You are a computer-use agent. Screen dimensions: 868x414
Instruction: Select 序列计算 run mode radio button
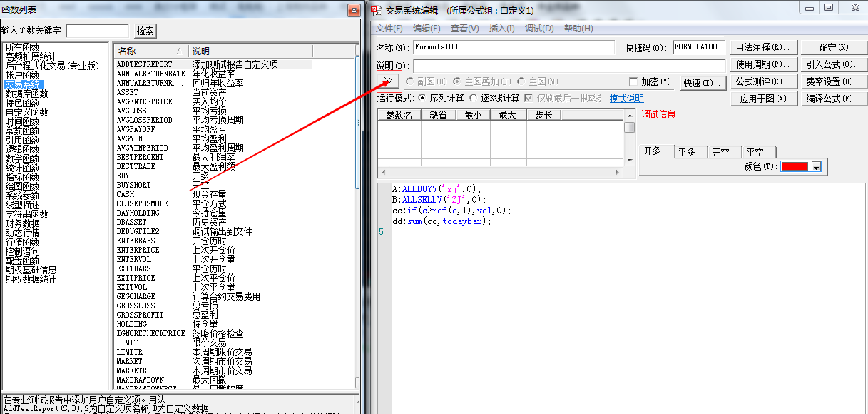(x=422, y=98)
